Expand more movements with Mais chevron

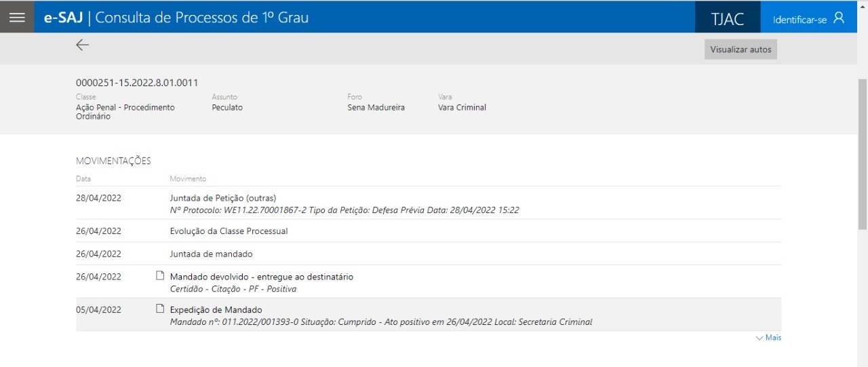tap(768, 338)
